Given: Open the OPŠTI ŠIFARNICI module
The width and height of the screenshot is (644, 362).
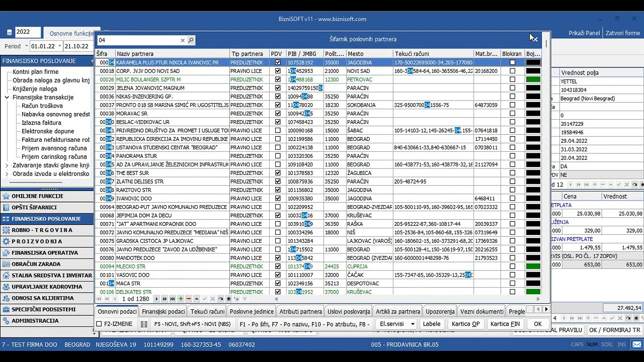Looking at the screenshot, I should point(47,207).
